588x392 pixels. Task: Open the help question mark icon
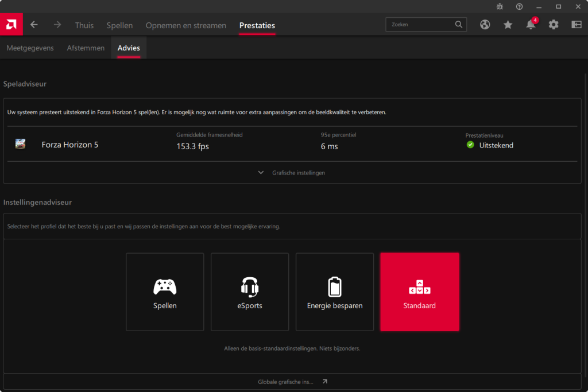(519, 7)
